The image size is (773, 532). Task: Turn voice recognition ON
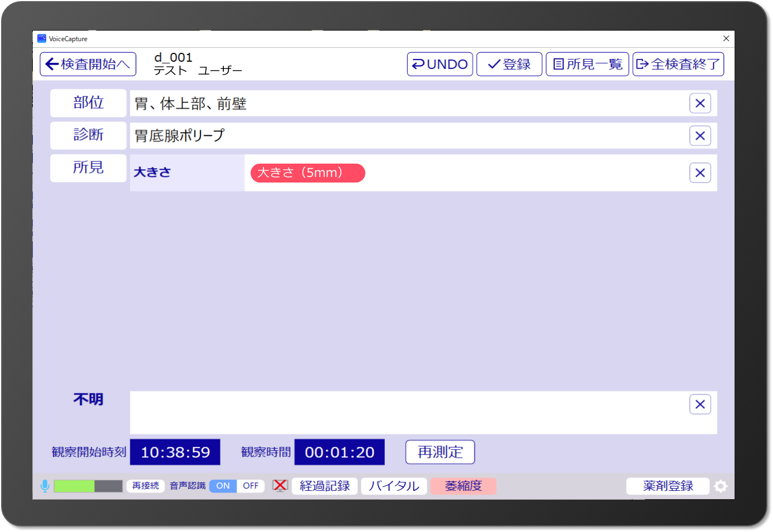coord(223,486)
